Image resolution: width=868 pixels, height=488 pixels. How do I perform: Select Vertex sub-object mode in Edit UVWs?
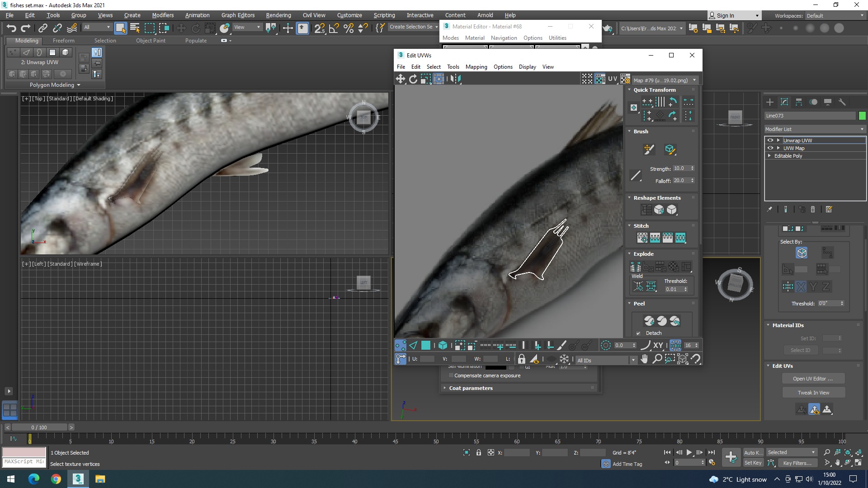click(401, 346)
